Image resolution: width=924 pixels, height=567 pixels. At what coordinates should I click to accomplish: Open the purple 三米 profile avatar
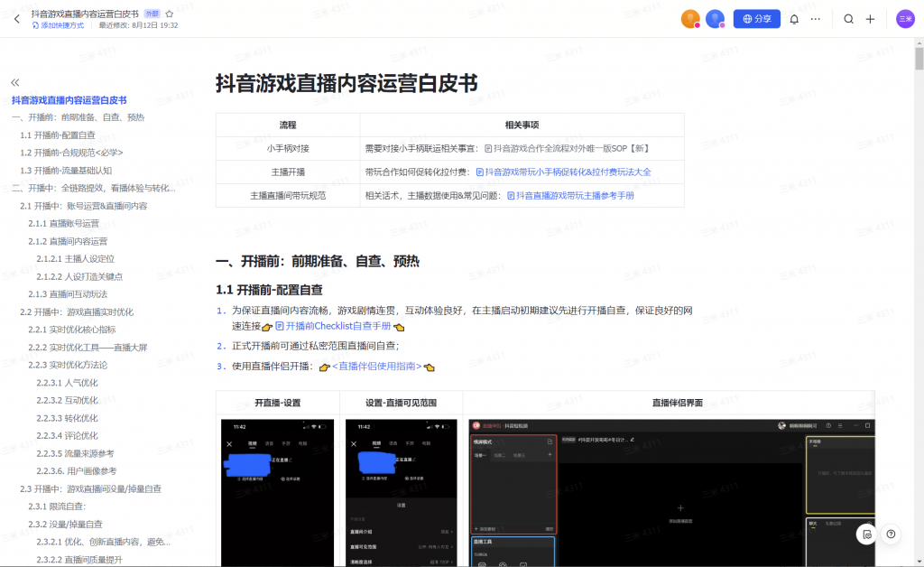pos(905,19)
